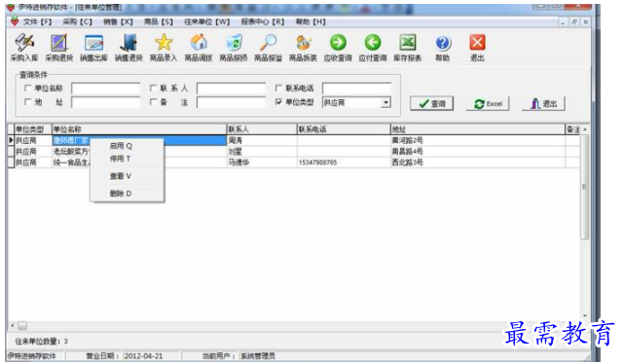Toggle the 地址 checkbox
This screenshot has height=364, width=623.
(x=27, y=102)
